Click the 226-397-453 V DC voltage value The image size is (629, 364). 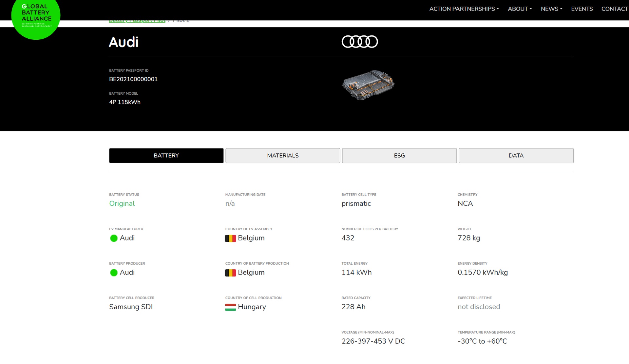pyautogui.click(x=373, y=341)
